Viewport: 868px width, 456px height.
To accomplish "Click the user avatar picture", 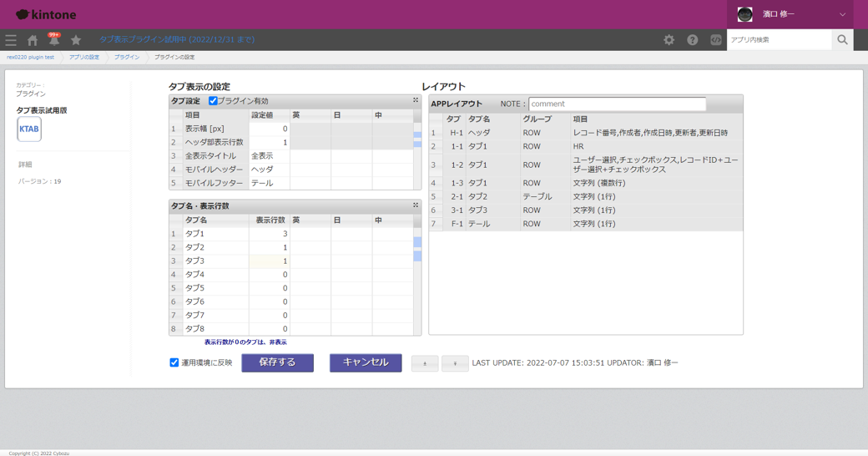I will pos(745,14).
